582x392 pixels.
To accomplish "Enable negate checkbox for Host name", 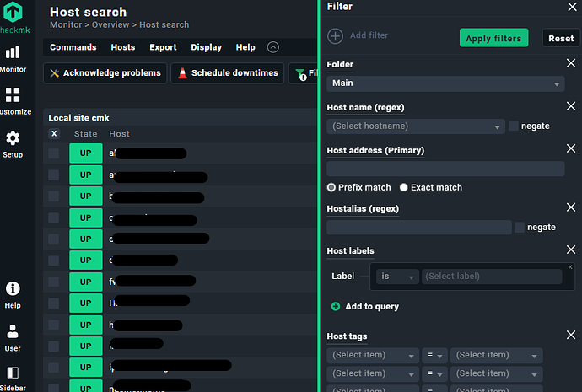I will point(514,126).
